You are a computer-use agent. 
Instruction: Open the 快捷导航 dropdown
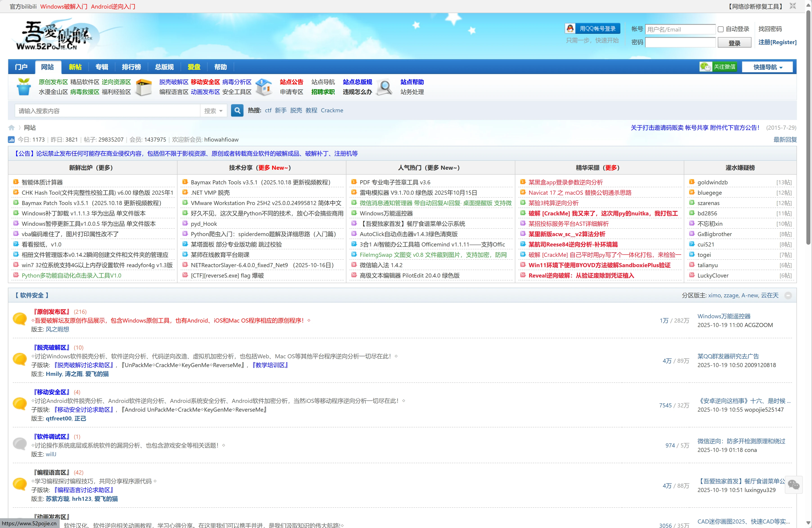point(768,67)
